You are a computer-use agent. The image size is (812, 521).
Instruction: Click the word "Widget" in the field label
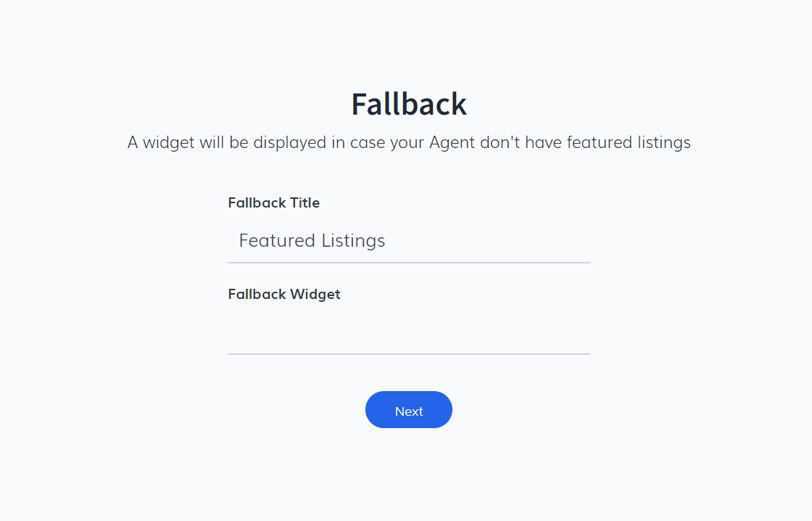(315, 295)
